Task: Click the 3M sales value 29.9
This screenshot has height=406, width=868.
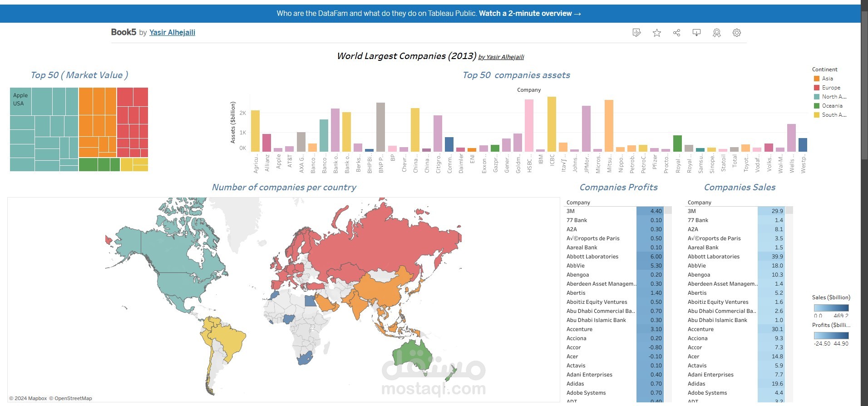Action: [x=771, y=211]
